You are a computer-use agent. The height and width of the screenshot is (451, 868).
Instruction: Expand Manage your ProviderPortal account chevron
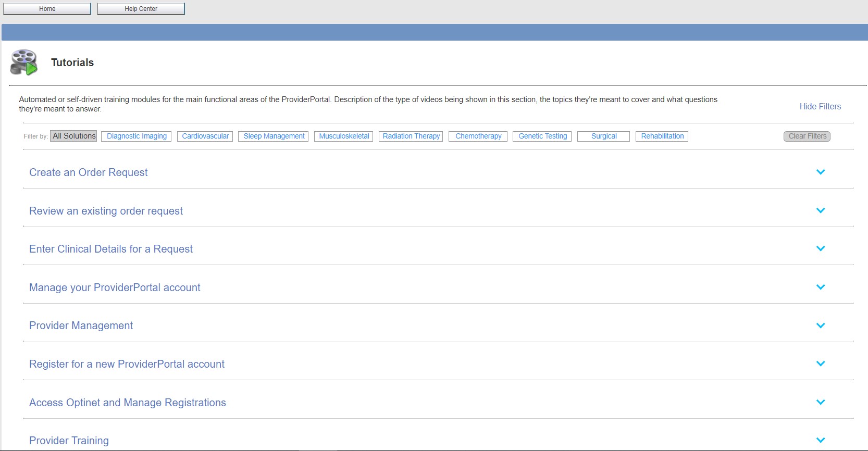(x=821, y=287)
